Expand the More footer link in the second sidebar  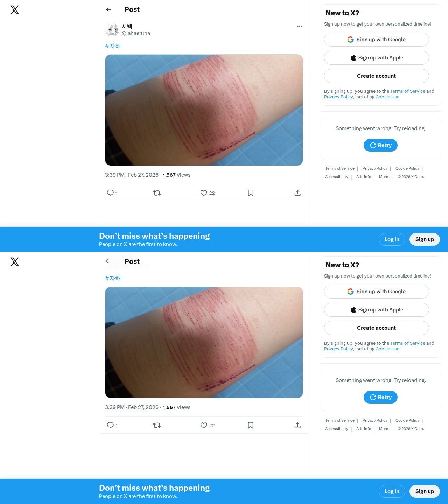(x=386, y=429)
